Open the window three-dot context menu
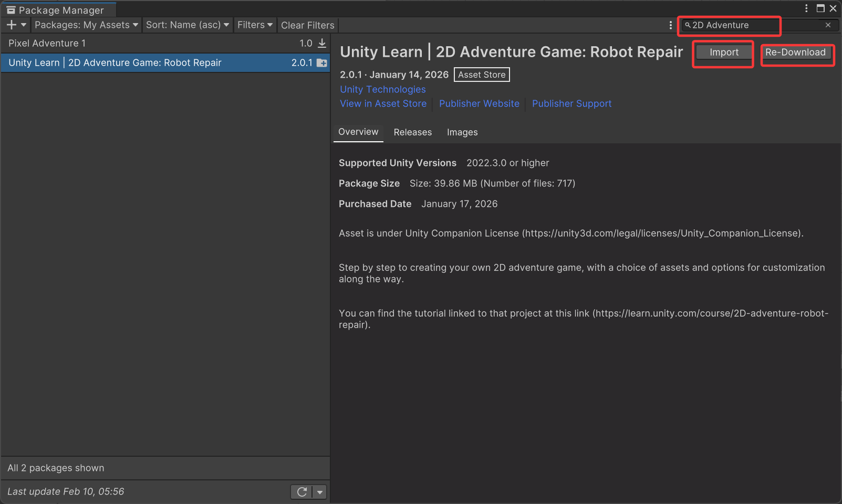Viewport: 842px width, 504px height. point(806,8)
